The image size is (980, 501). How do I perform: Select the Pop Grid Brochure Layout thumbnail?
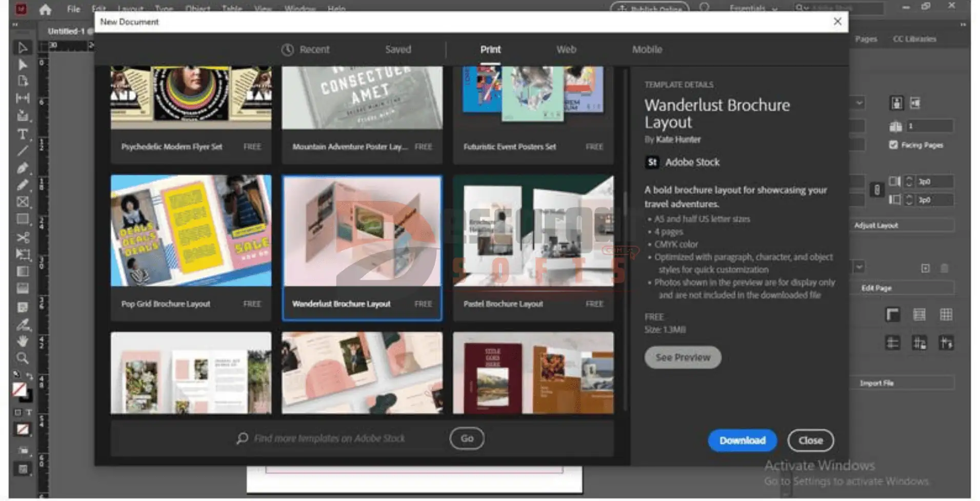[x=191, y=230]
